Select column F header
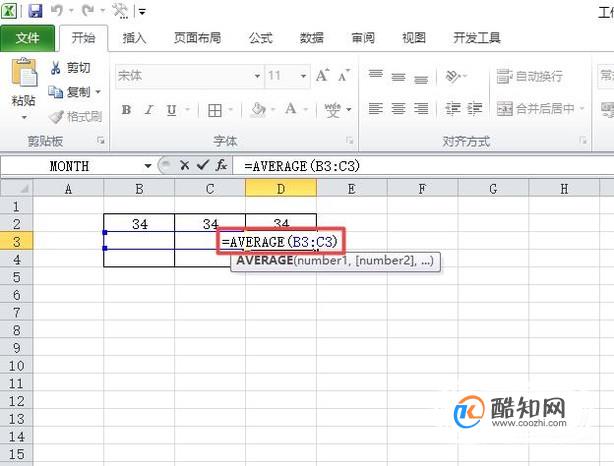Image resolution: width=614 pixels, height=466 pixels. pyautogui.click(x=423, y=189)
